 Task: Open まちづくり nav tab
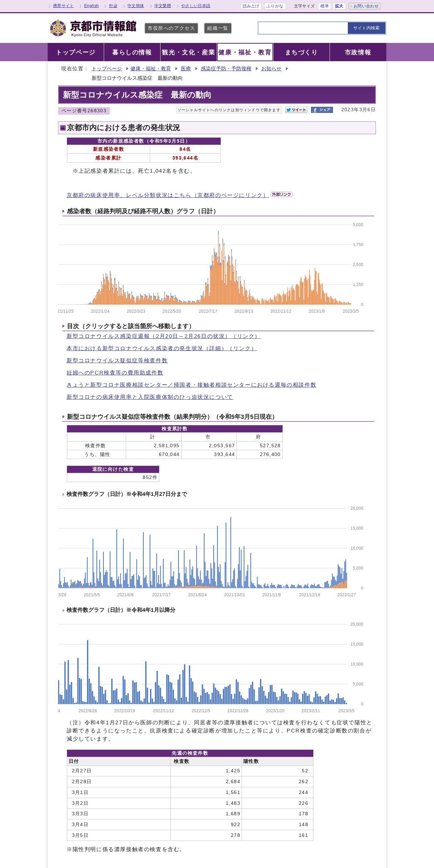tap(301, 52)
